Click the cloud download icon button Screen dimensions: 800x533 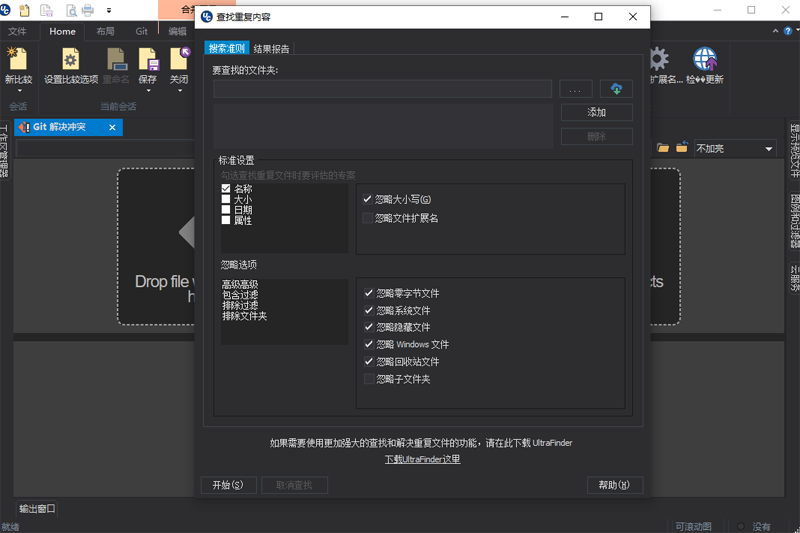pyautogui.click(x=616, y=89)
